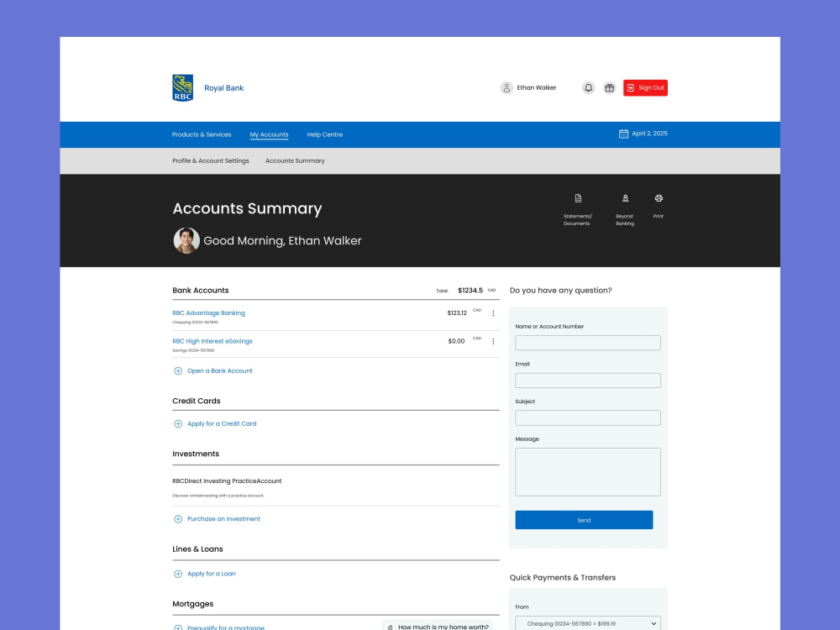Click Apply for a Credit Card link
The image size is (840, 630).
point(222,423)
